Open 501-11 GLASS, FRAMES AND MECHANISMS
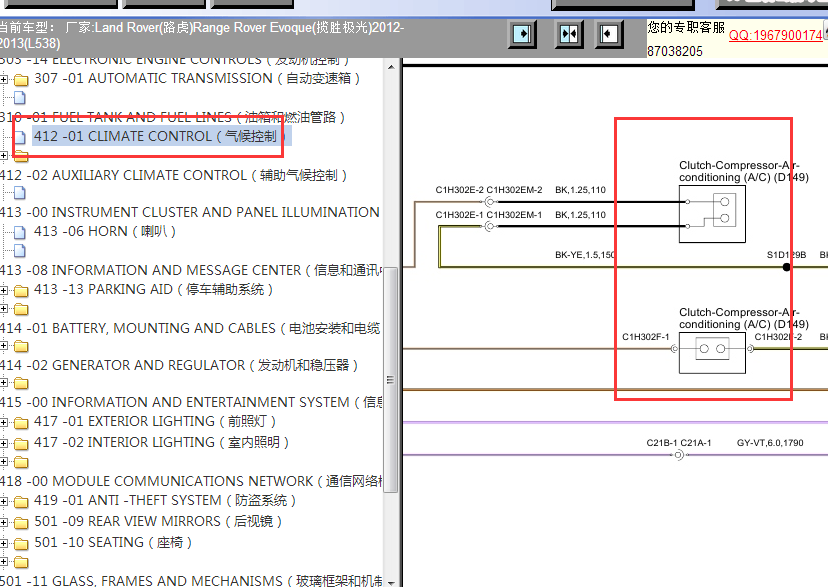Viewport: 828px width, 587px height. 191,580
